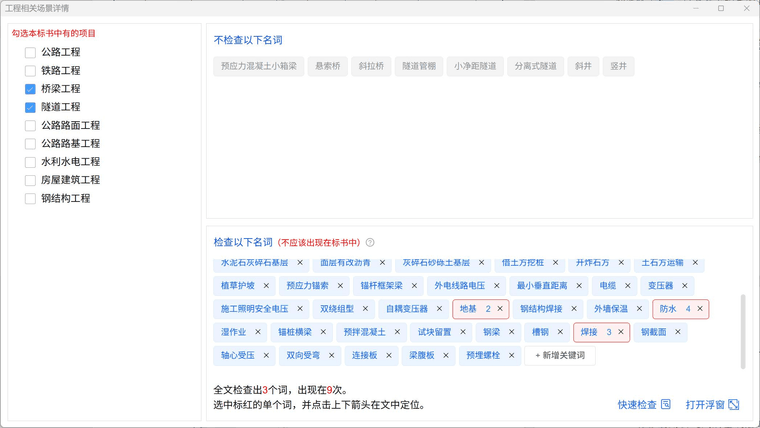
Task: Enable the 公路路面工程 checkbox
Action: [x=30, y=126]
